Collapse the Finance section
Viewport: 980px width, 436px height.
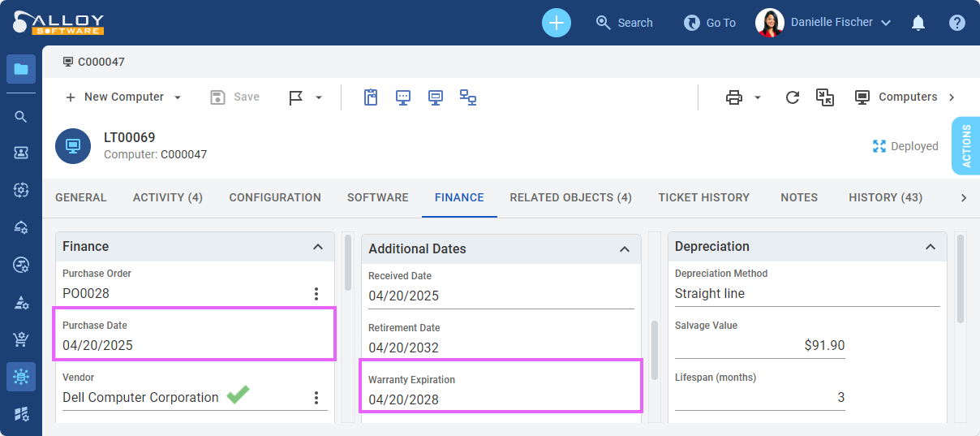point(318,247)
